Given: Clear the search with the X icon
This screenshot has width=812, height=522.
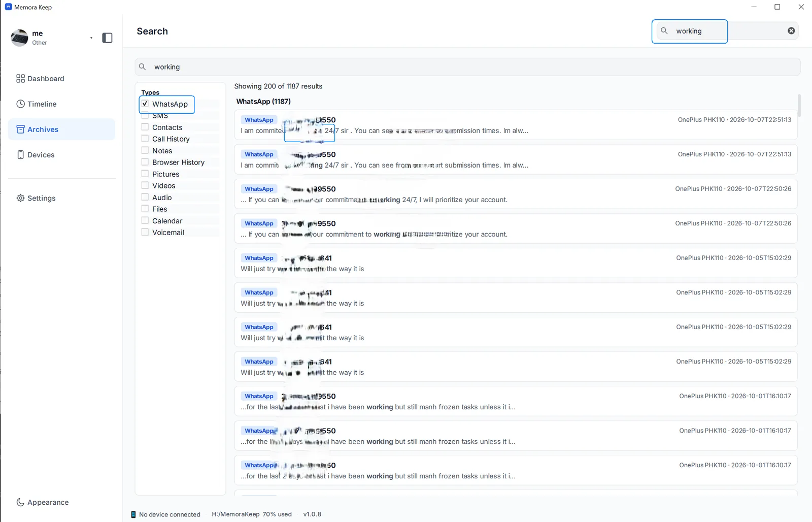Looking at the screenshot, I should (x=791, y=31).
